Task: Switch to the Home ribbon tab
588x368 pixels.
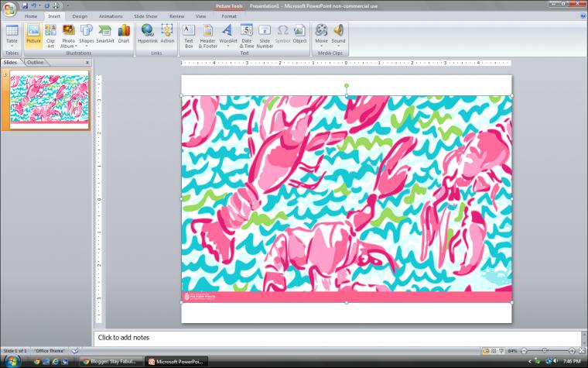Action: click(31, 16)
